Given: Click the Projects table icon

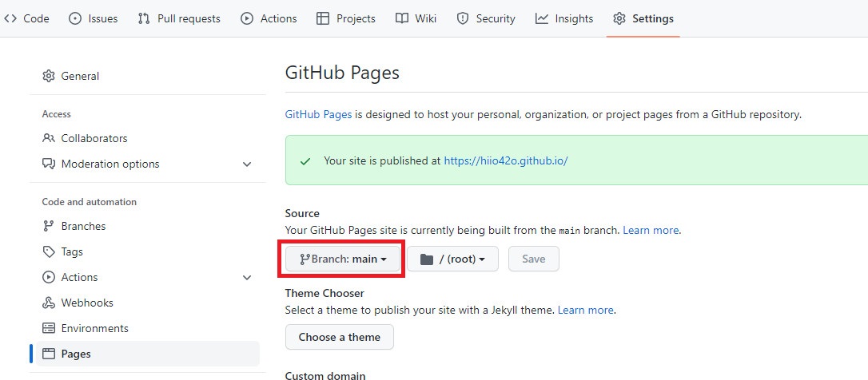Looking at the screenshot, I should click(323, 18).
